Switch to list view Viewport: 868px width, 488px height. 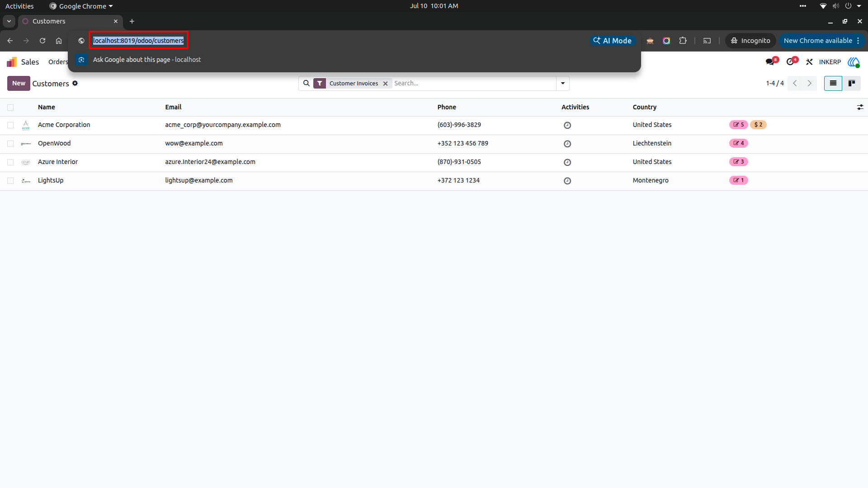pos(833,83)
